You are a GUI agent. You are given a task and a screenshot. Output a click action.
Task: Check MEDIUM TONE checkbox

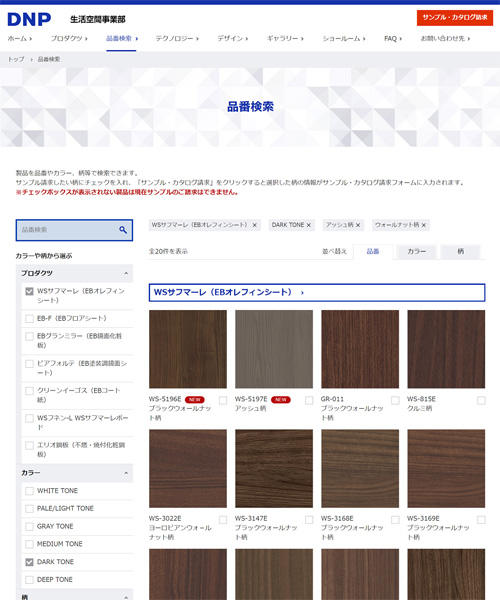coord(29,544)
